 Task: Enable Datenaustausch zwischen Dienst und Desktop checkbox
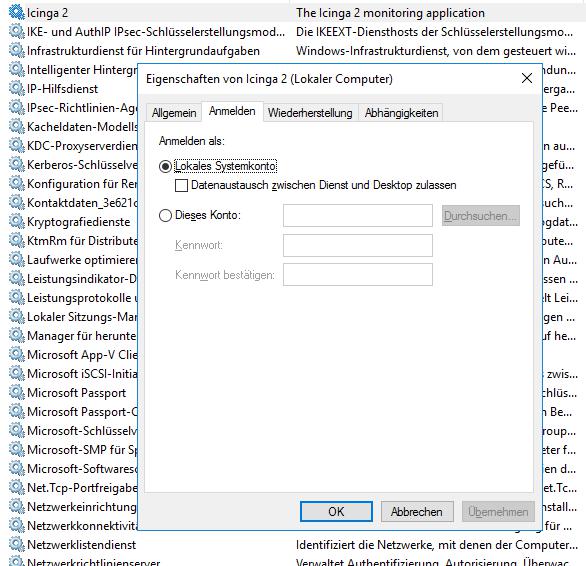click(181, 185)
